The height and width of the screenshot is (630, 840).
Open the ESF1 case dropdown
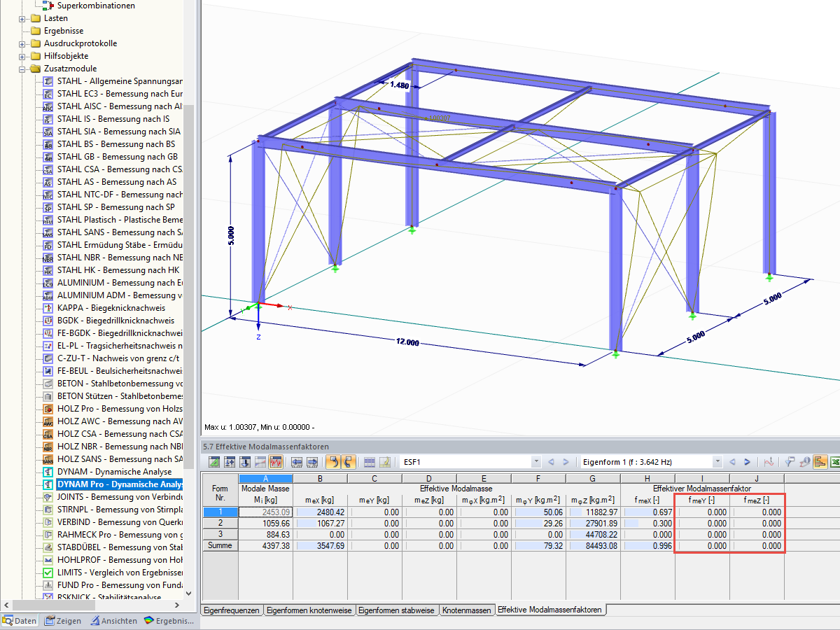click(x=536, y=462)
